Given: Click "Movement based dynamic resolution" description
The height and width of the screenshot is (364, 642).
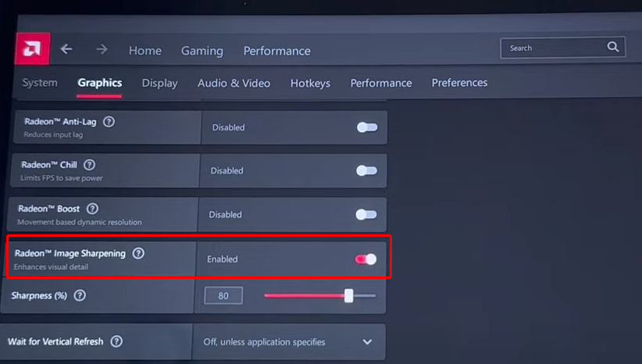Looking at the screenshot, I should pos(80,223).
